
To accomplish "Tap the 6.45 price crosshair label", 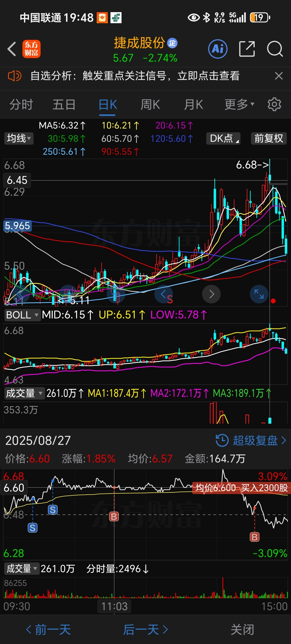I will click(17, 180).
